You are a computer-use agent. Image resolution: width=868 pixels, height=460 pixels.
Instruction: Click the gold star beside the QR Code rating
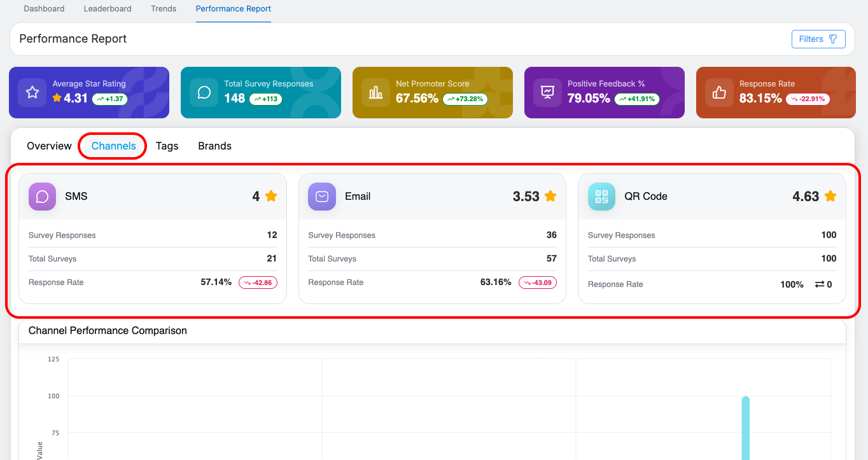pyautogui.click(x=830, y=196)
